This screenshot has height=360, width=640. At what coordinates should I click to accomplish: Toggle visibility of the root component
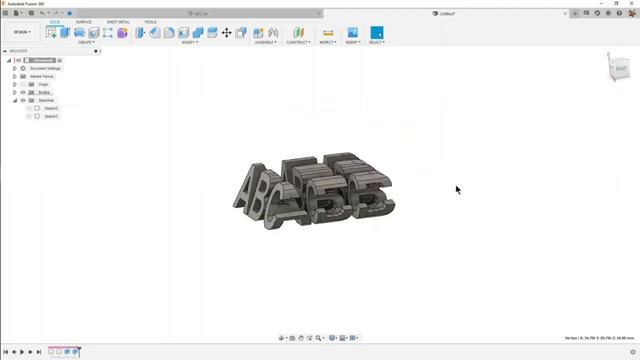[x=19, y=60]
